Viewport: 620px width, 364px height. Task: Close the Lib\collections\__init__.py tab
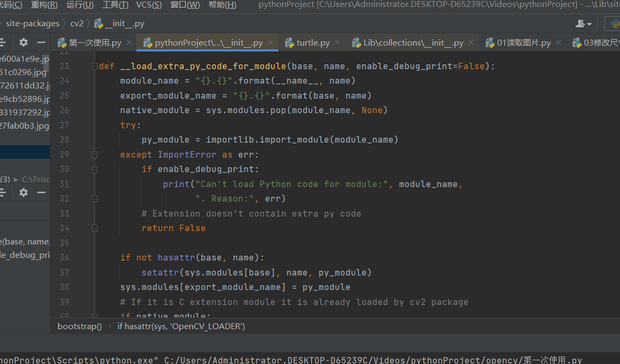coord(471,42)
